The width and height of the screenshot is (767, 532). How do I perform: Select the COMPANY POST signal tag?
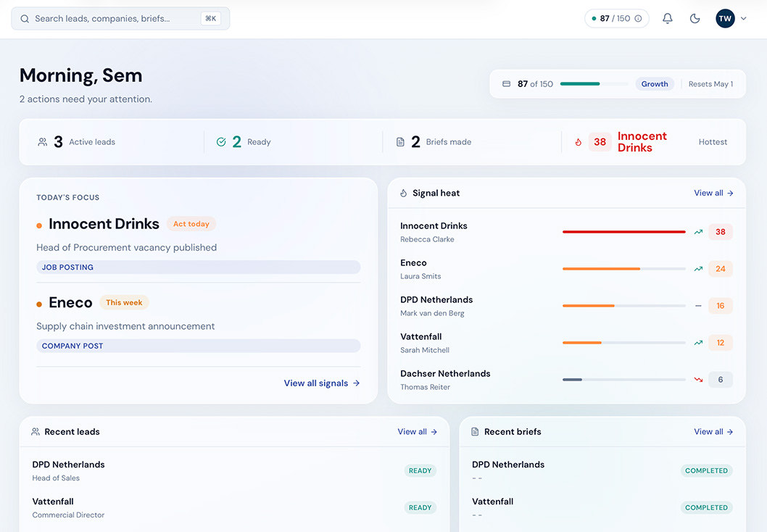coord(198,346)
